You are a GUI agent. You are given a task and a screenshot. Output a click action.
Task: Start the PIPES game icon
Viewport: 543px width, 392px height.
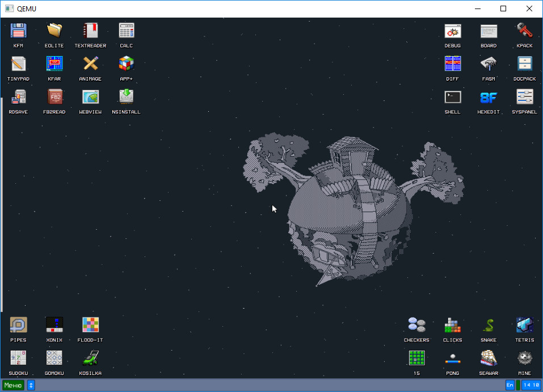pos(18,325)
